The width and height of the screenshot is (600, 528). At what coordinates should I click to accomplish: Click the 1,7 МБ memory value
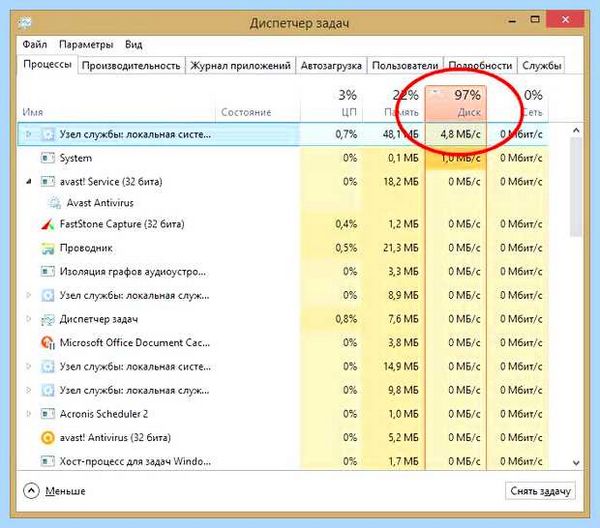404,461
